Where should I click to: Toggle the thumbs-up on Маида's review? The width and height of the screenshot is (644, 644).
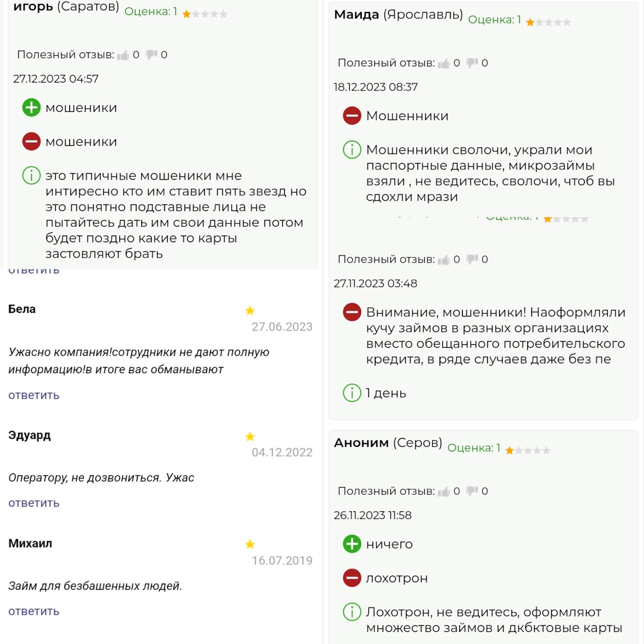pyautogui.click(x=443, y=63)
